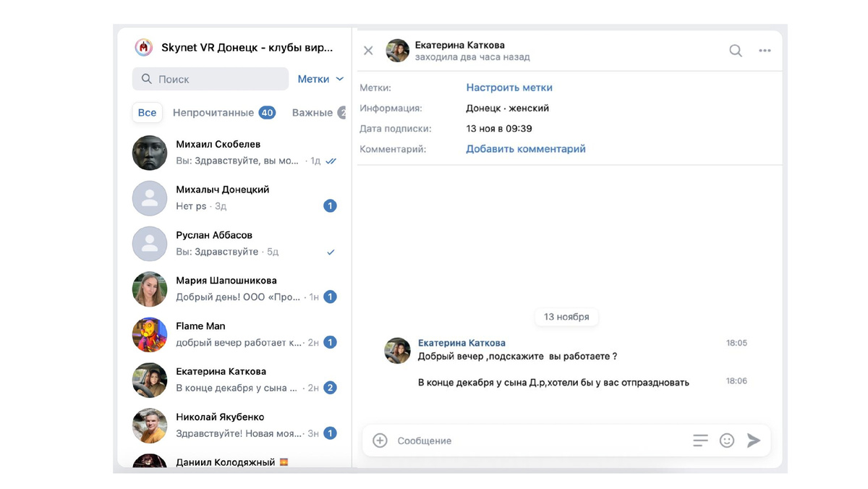
Task: Click sender avatar beside 18:05 message
Action: pos(398,350)
